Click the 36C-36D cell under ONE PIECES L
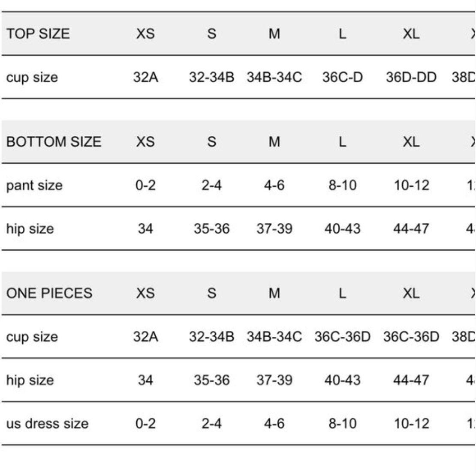The image size is (476, 473). [342, 337]
